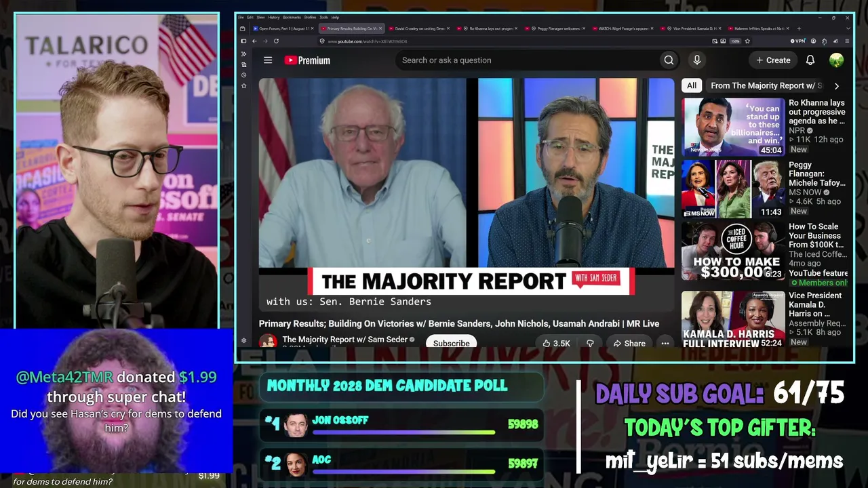868x488 pixels.
Task: Open 'Peggy Flanagan: Michele Tafoya' video title
Action: [x=817, y=174]
